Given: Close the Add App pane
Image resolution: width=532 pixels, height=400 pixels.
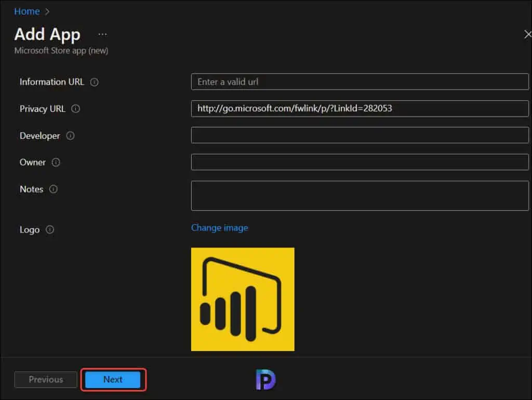Looking at the screenshot, I should click(x=527, y=34).
